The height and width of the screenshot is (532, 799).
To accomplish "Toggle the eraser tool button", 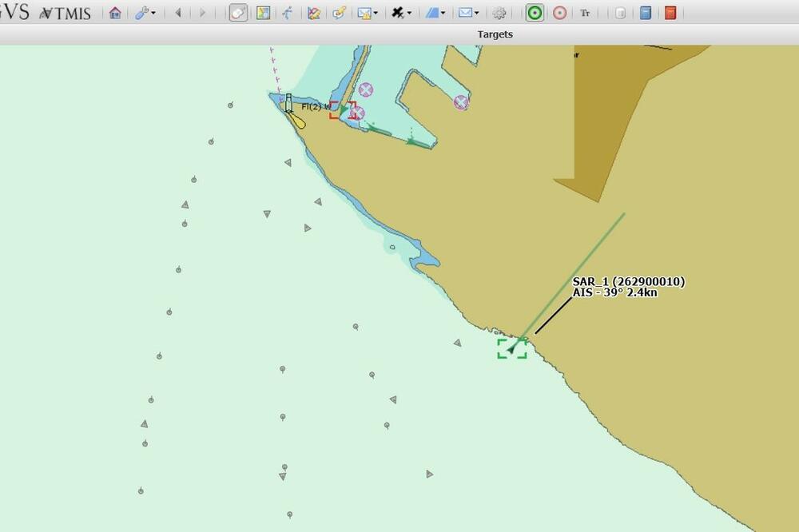I will [x=238, y=13].
